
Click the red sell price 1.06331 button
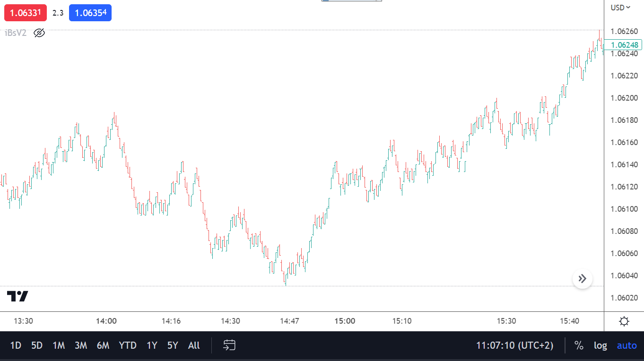[x=26, y=13]
